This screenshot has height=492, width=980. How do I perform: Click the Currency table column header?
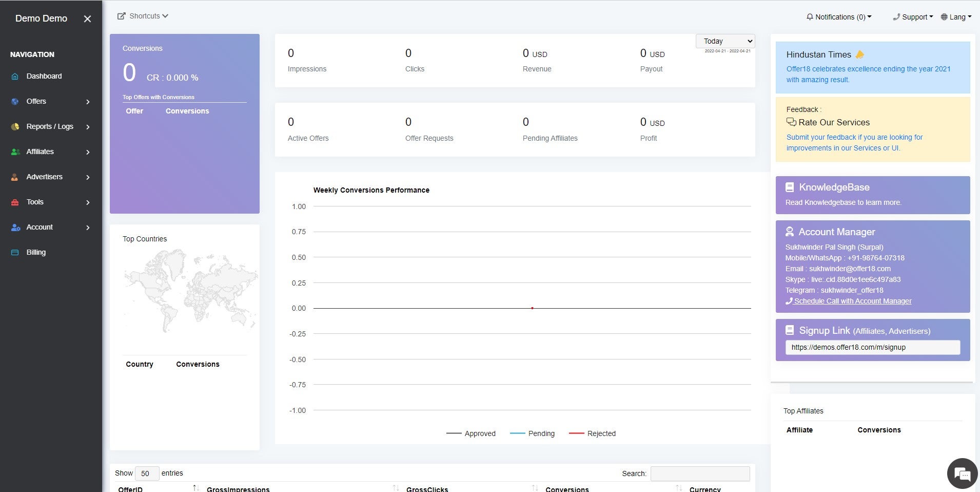[705, 489]
